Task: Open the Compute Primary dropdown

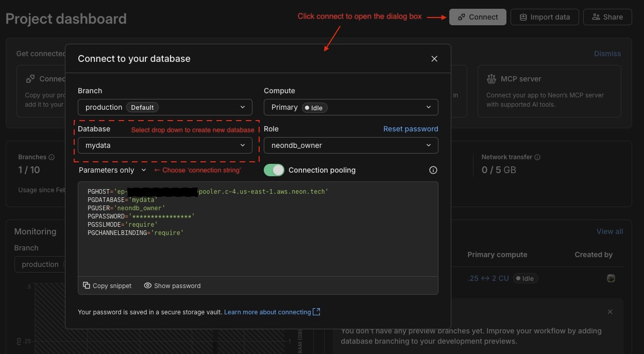Action: click(351, 107)
